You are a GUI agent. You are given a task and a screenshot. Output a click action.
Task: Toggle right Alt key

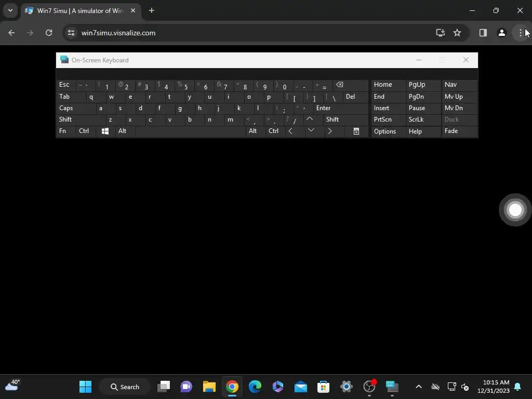[256, 131]
